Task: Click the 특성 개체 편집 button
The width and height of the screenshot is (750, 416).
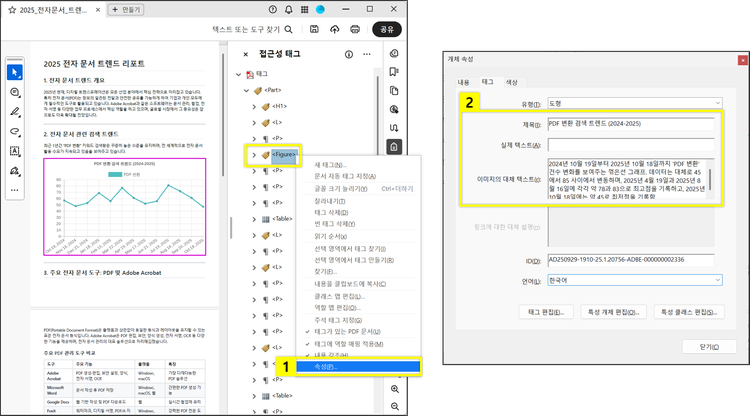Action: click(613, 312)
